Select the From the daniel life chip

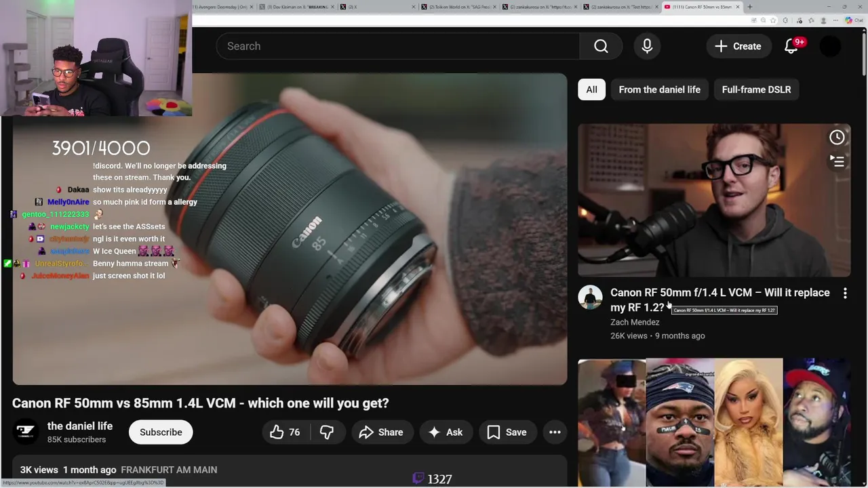(x=659, y=89)
